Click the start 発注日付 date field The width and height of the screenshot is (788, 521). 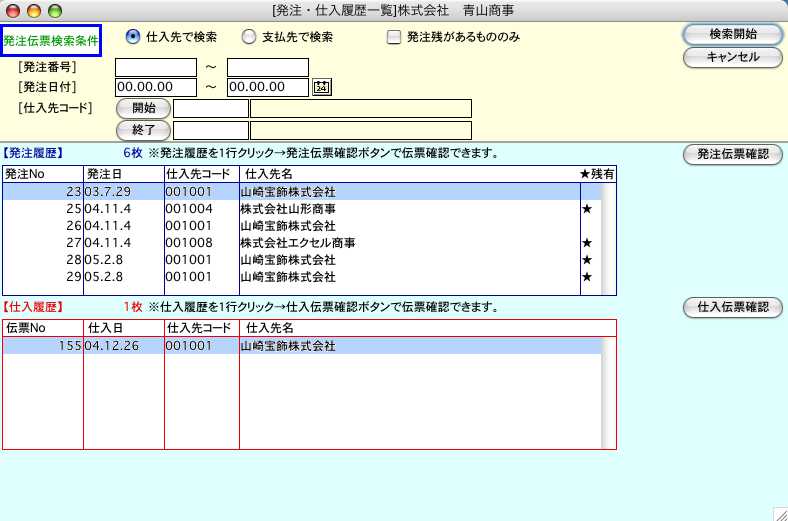pyautogui.click(x=156, y=88)
